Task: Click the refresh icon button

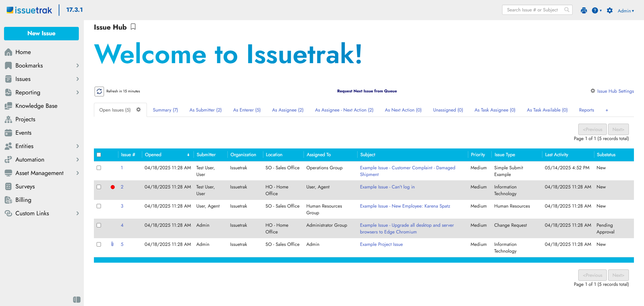Action: (x=99, y=91)
